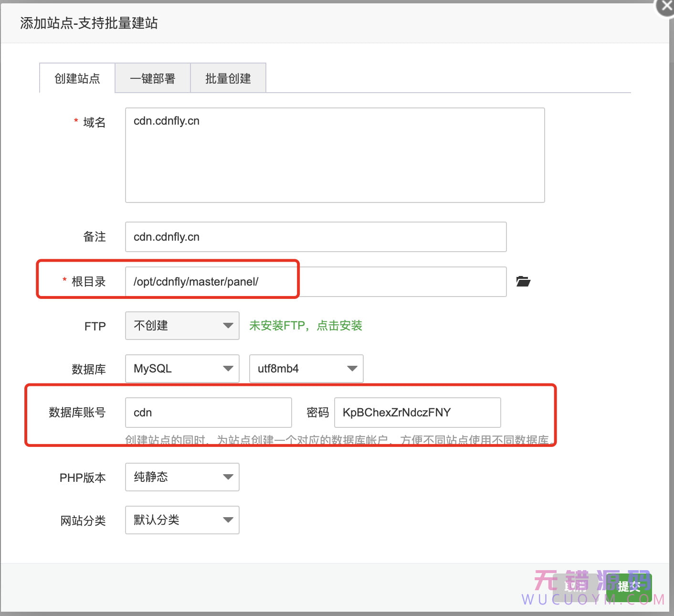The image size is (674, 616).
Task: Focus the database 密码 password field
Action: [x=417, y=413]
